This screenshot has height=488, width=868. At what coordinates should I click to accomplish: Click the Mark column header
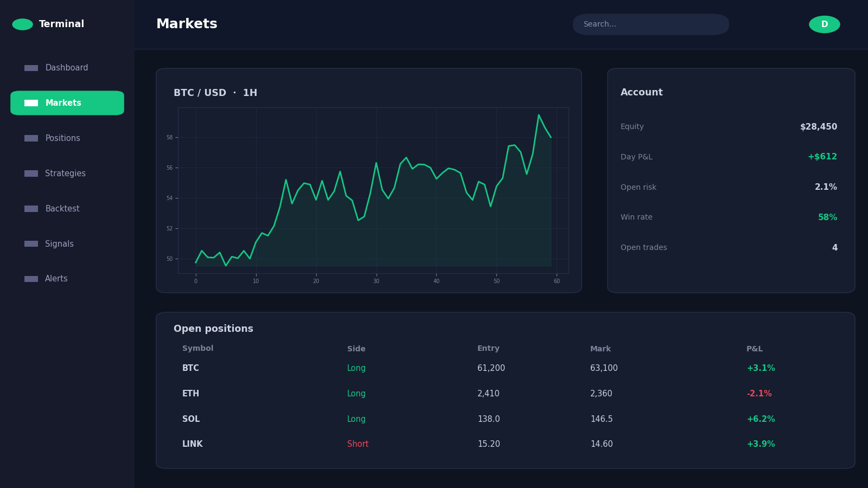point(601,349)
